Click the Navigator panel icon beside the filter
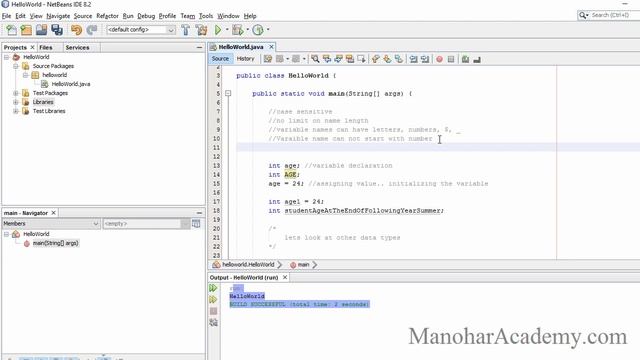Screen dimensions: 640x360 [196, 224]
